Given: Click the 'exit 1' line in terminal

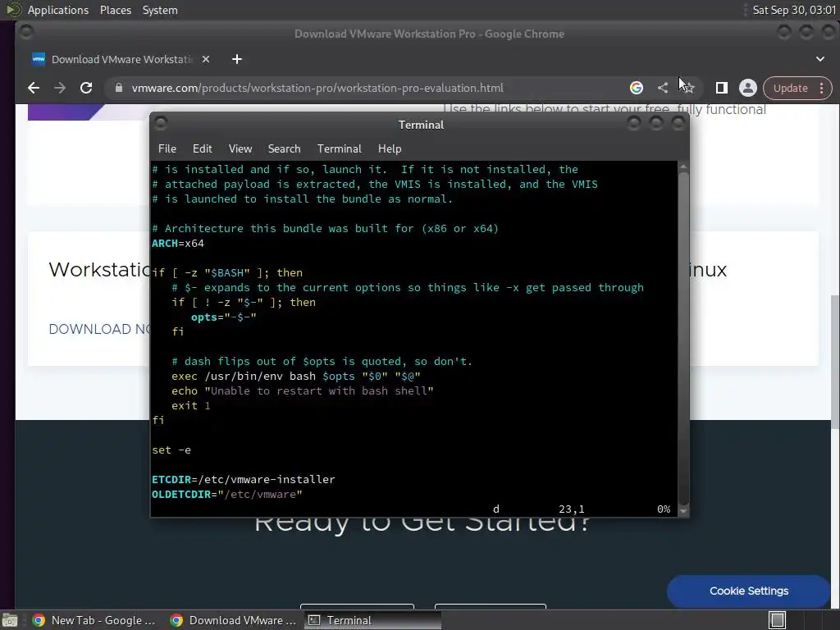Looking at the screenshot, I should [x=190, y=405].
